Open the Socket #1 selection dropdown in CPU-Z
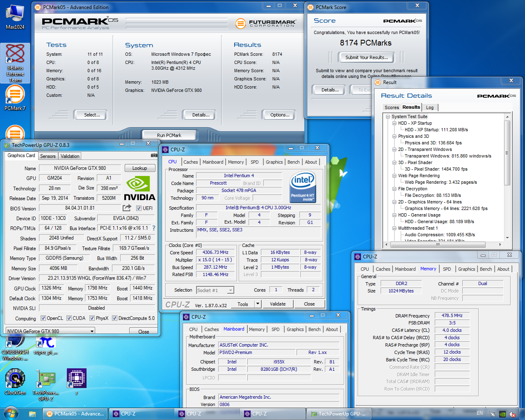Viewport: 525px width, 420px height. (215, 290)
